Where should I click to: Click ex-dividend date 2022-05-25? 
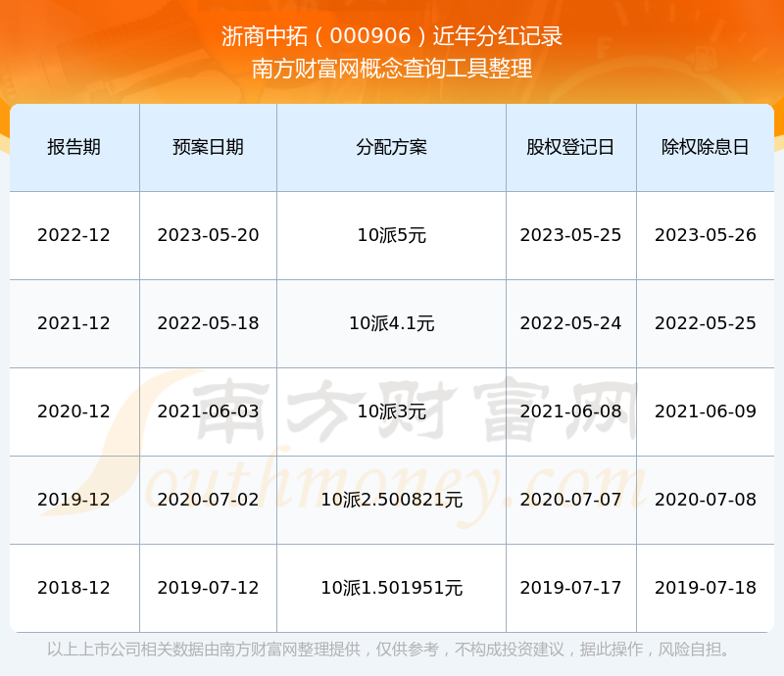[706, 323]
